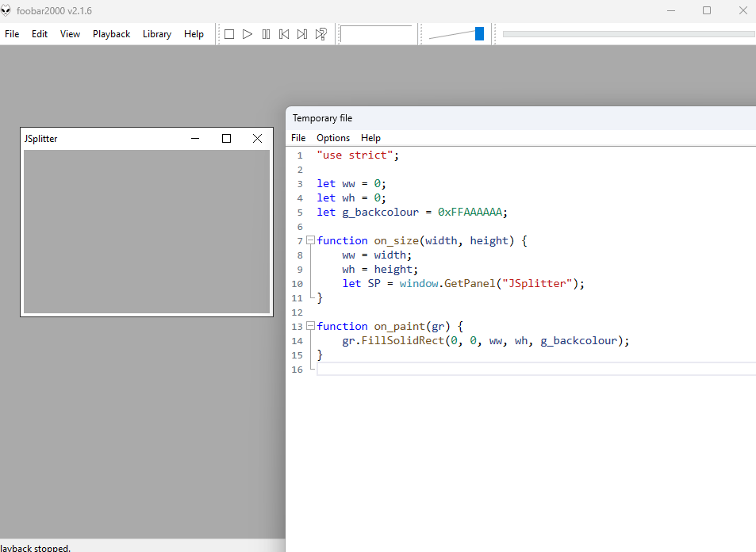The image size is (756, 552).
Task: Click the Pause button
Action: coord(266,34)
